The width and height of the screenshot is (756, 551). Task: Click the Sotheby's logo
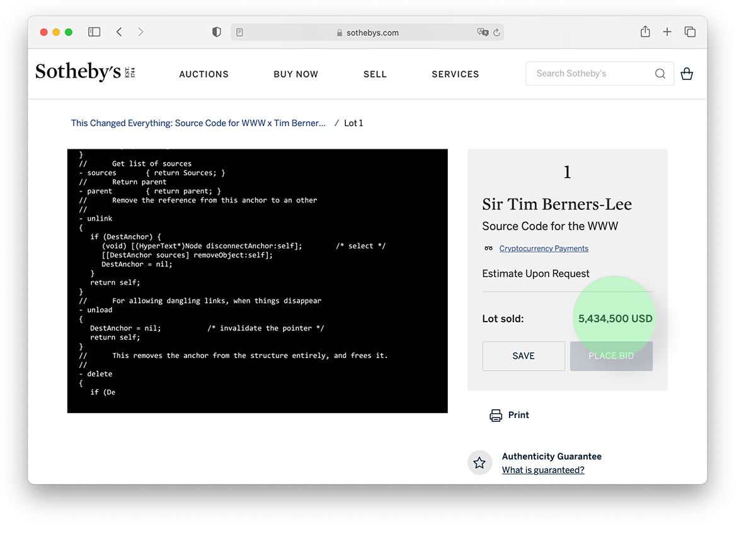tap(85, 72)
